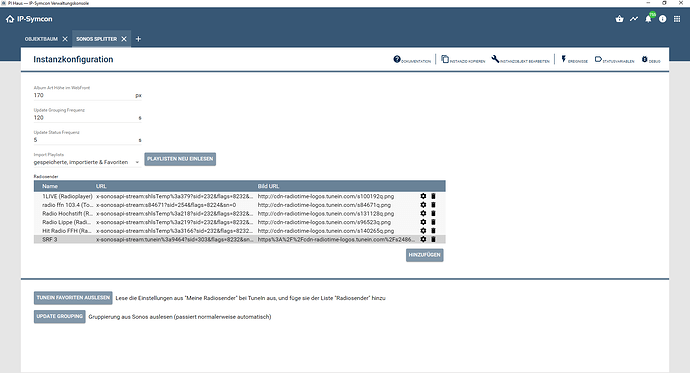Click the Update Grouping button

(x=59, y=316)
